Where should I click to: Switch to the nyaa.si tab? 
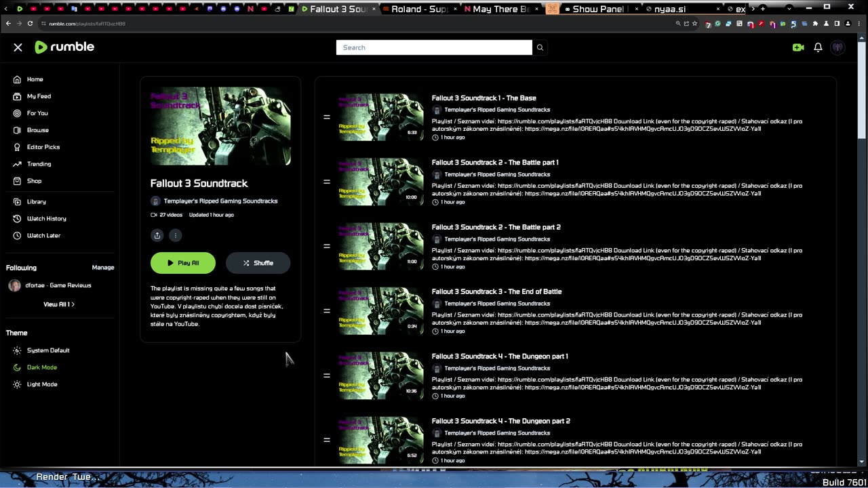pyautogui.click(x=683, y=9)
